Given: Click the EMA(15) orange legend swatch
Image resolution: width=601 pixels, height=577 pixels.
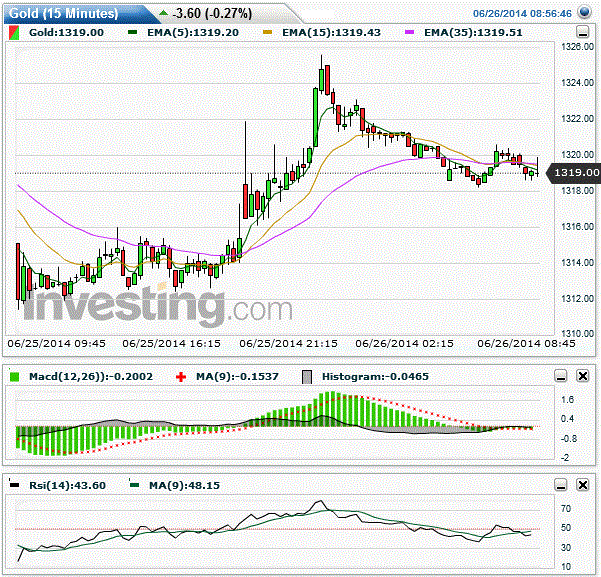Looking at the screenshot, I should [x=268, y=33].
